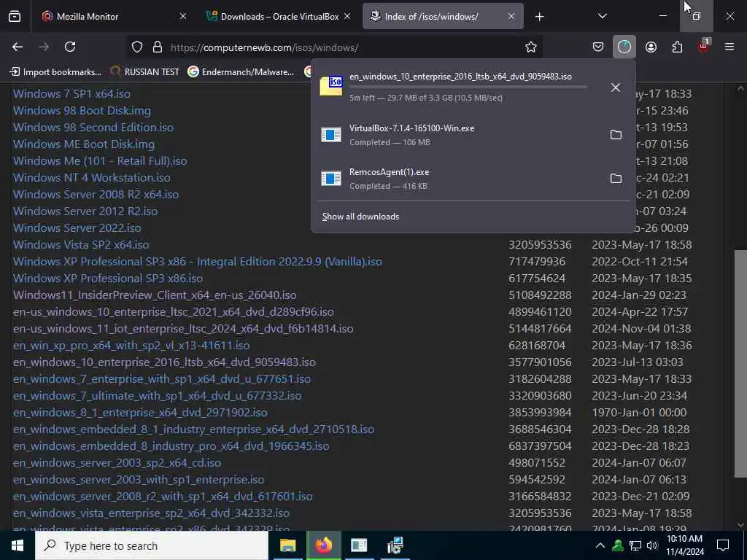Click the Firefox taskbar icon
This screenshot has height=560, width=747.
[323, 545]
